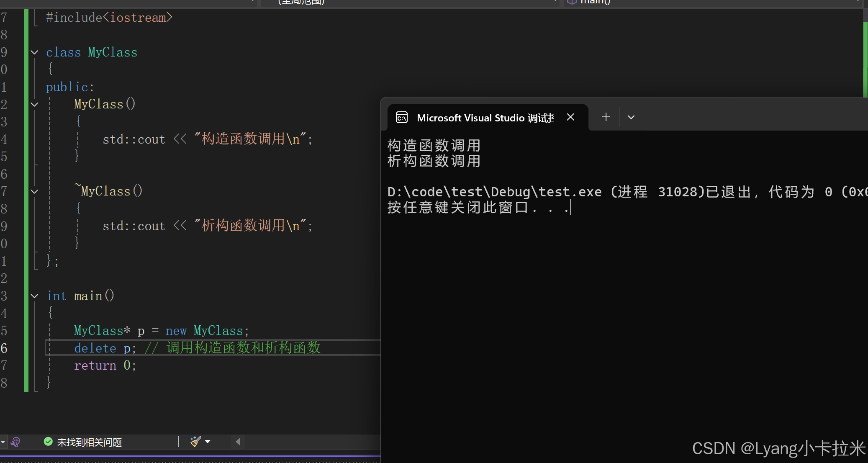Collapse the class MyClass code block
Image resolution: width=868 pixels, height=463 pixels.
tap(35, 52)
